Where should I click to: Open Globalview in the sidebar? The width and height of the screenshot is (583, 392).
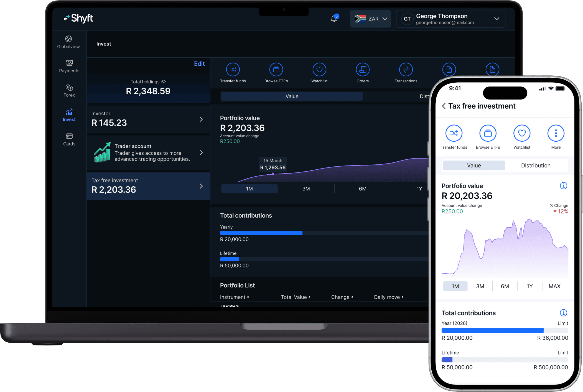pyautogui.click(x=68, y=42)
